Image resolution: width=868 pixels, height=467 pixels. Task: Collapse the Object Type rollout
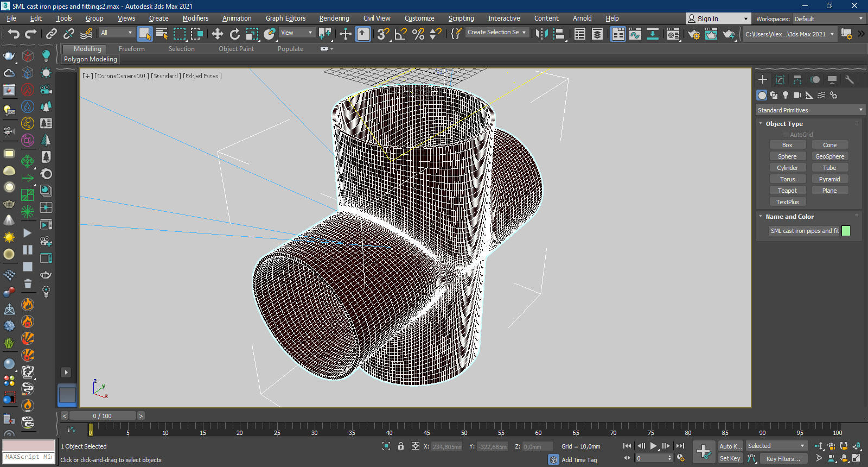point(784,124)
